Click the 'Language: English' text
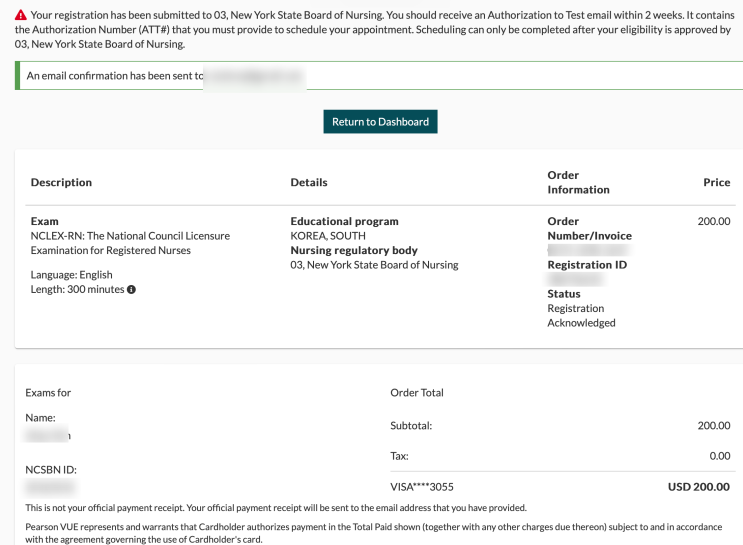The image size is (743, 545). pyautogui.click(x=72, y=275)
